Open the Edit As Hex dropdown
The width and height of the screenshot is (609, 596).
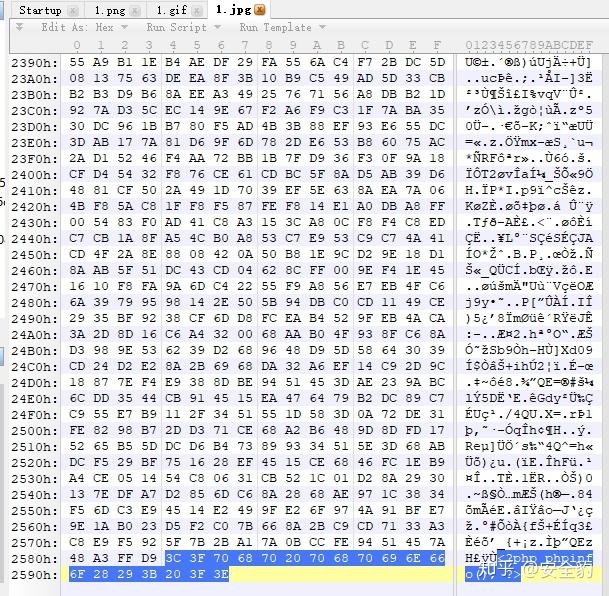[x=85, y=28]
